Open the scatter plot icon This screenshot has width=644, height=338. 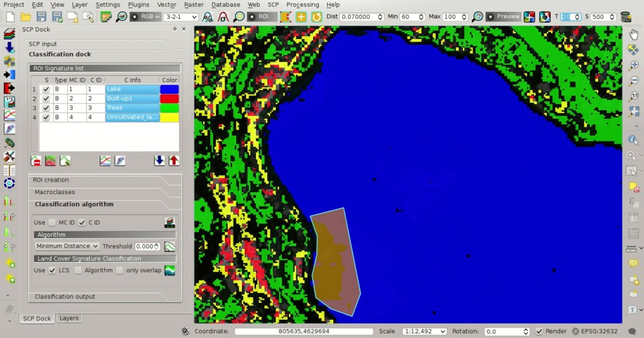[119, 161]
